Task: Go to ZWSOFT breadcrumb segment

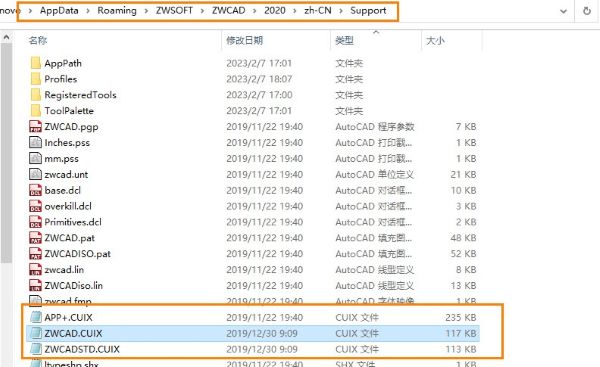Action: [x=174, y=10]
